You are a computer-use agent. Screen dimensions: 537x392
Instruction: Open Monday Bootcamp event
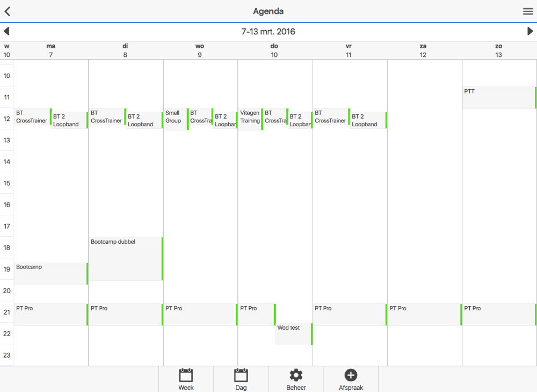[x=52, y=273]
